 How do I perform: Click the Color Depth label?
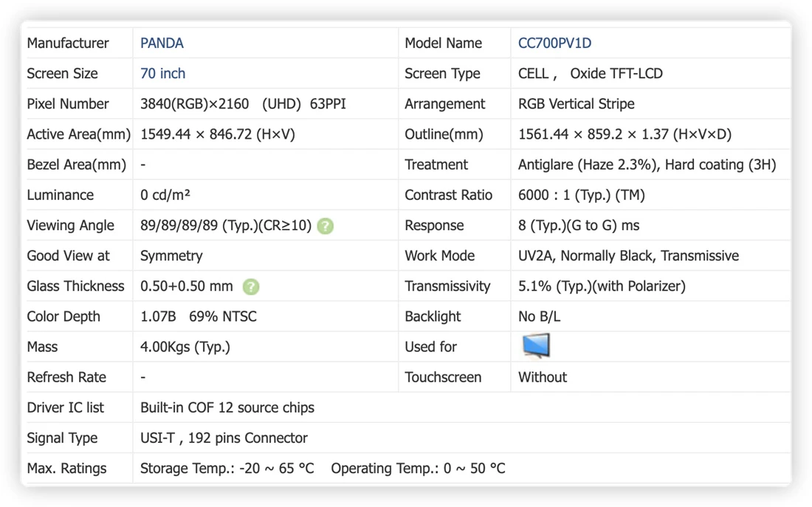(63, 317)
